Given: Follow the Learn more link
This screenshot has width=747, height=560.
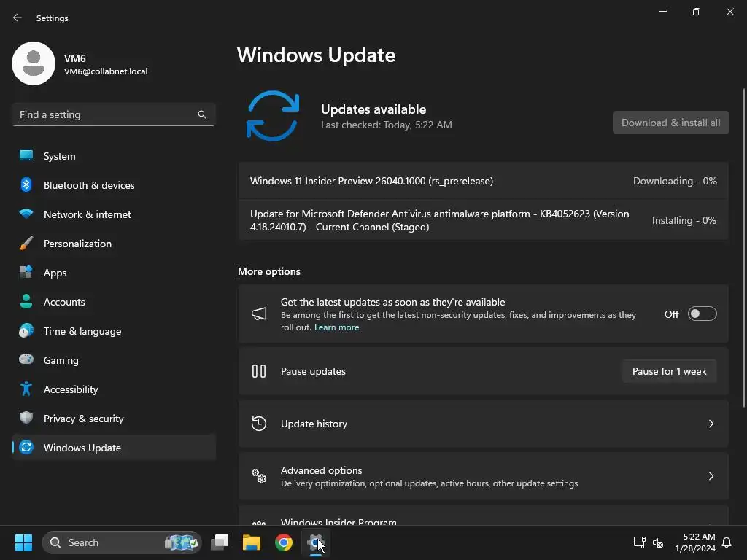Looking at the screenshot, I should (x=336, y=327).
